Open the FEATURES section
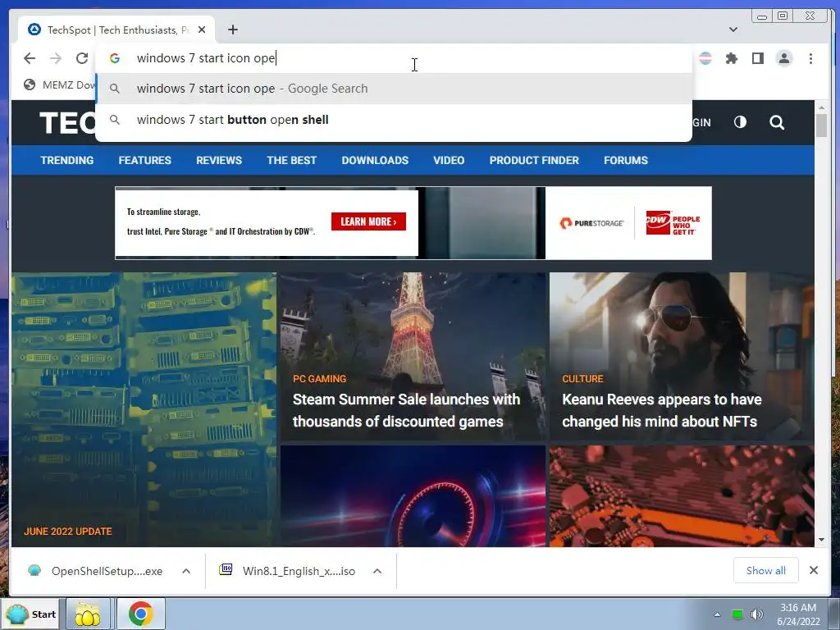 [144, 160]
